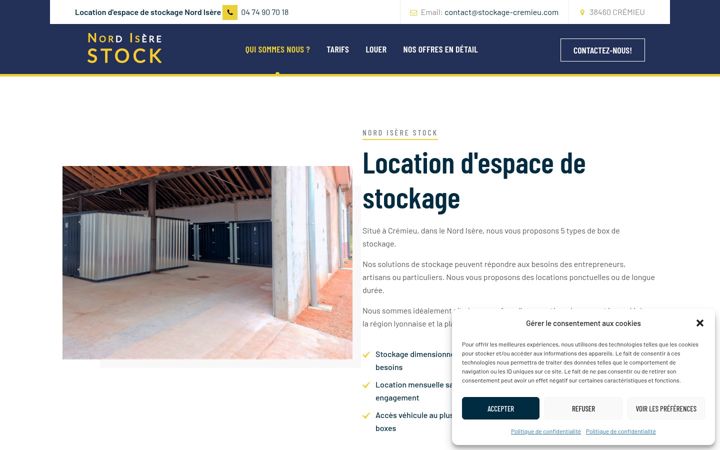
Task: Click the 38460 CRÉMIEU address text
Action: (x=617, y=12)
